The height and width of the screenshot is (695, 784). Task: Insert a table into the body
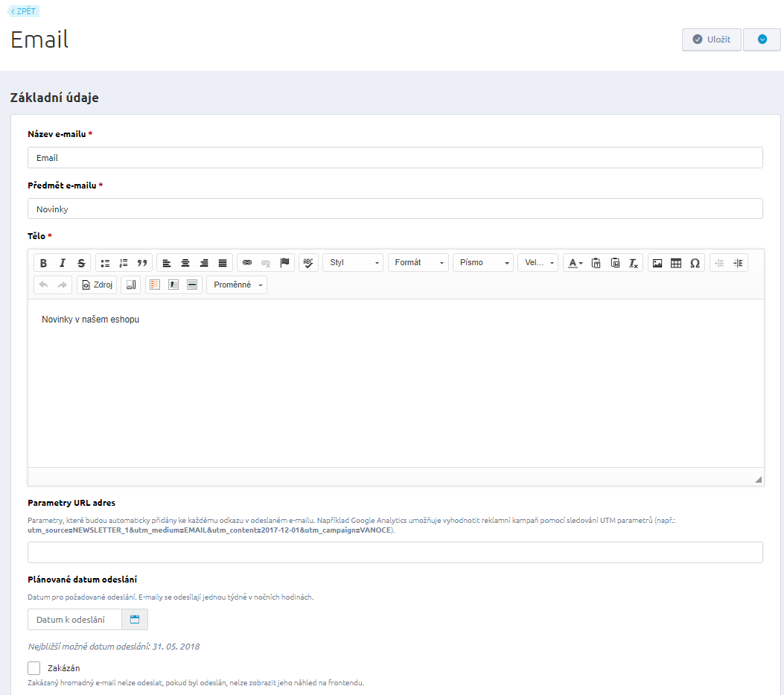click(676, 263)
